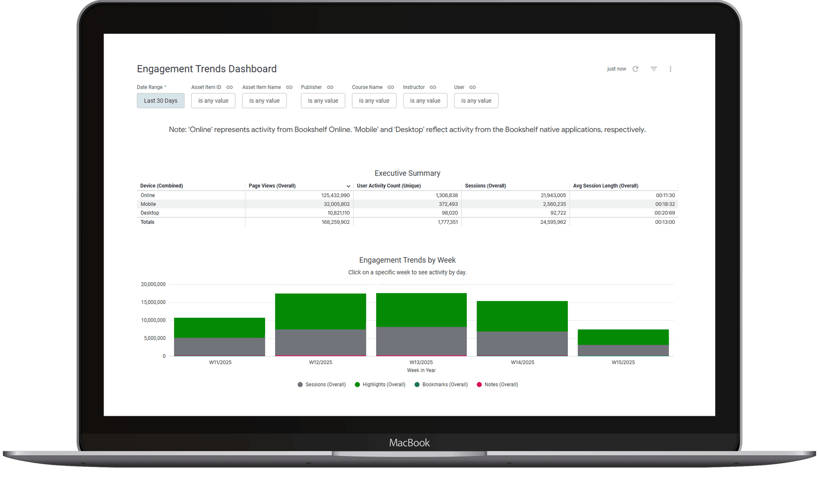Open the dashboard filters icon
818x504 pixels.
[x=654, y=69]
